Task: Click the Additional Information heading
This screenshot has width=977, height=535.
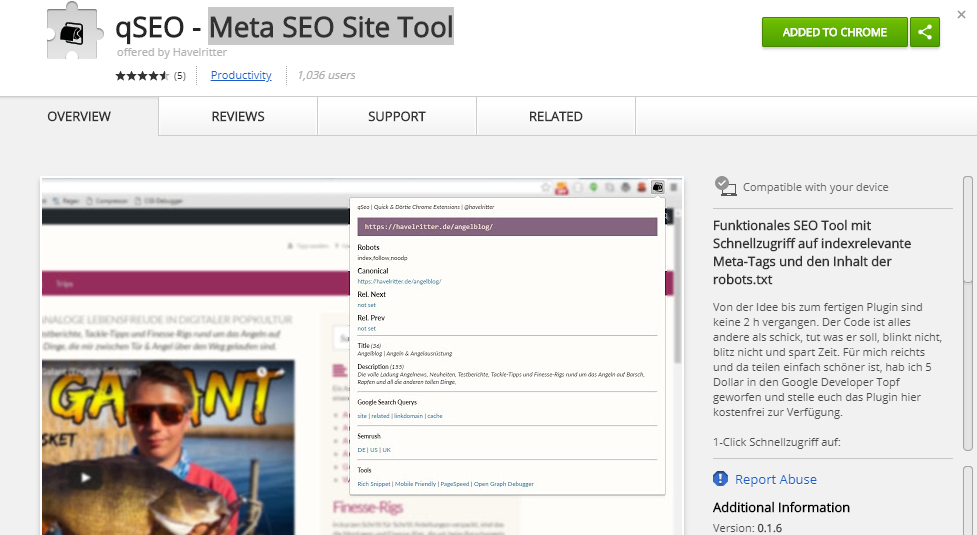Action: point(781,508)
